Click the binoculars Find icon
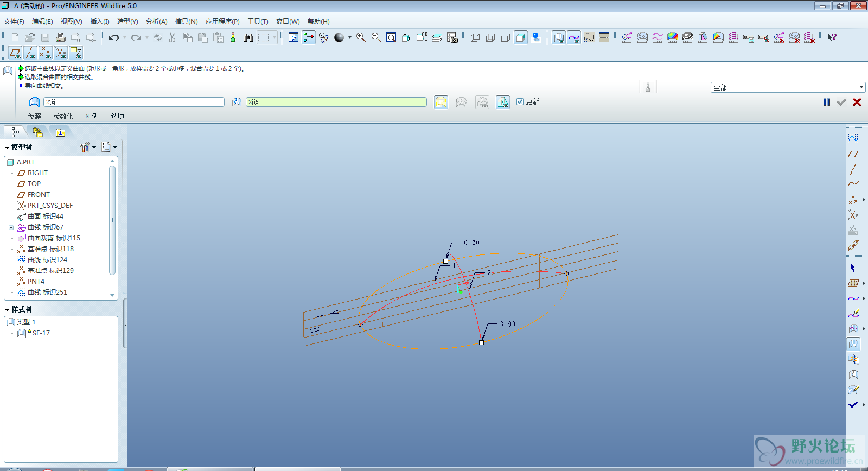Viewport: 868px width, 471px height. click(248, 37)
